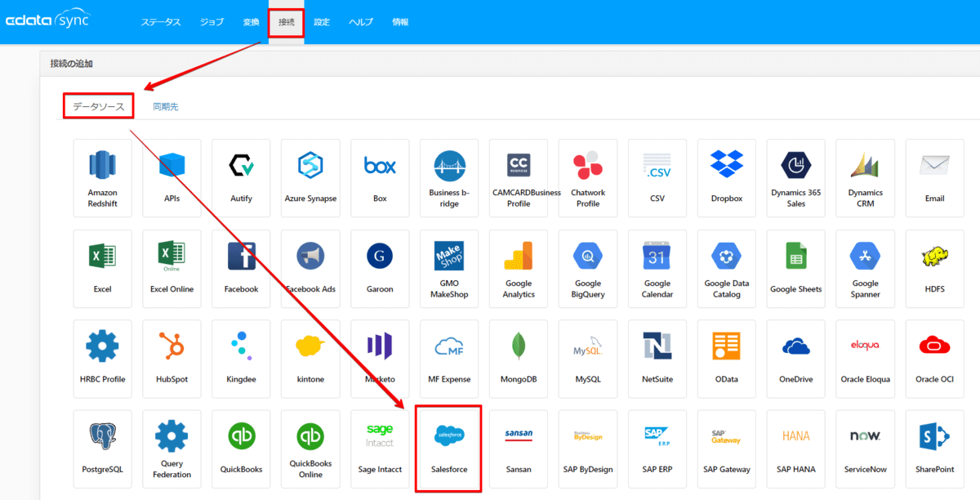The width and height of the screenshot is (980, 500).
Task: Select Google Analytics connector
Action: pos(519,269)
